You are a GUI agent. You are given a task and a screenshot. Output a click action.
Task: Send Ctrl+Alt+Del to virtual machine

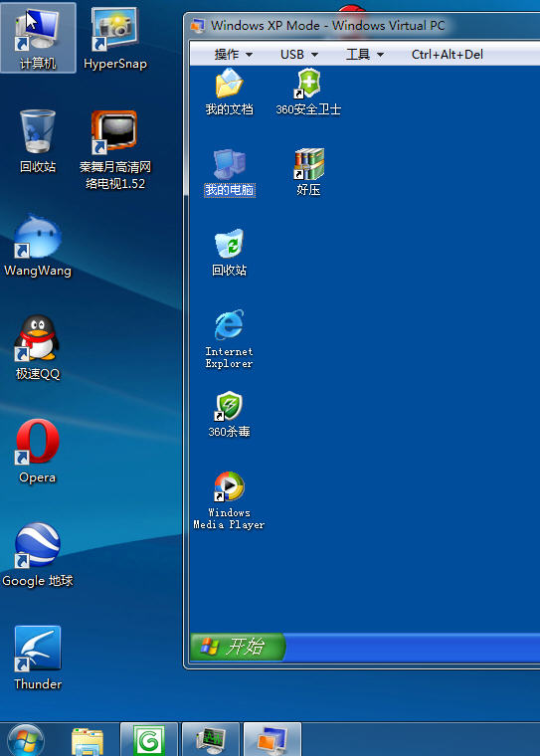(447, 55)
